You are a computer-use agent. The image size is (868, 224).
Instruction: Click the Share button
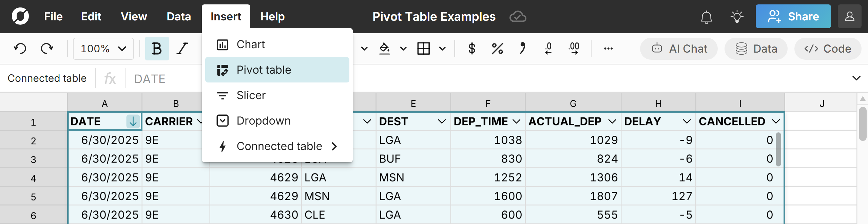793,17
